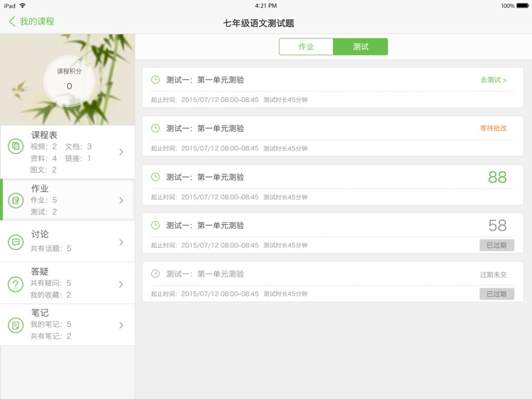Tap the page title 七年级语文测试题
This screenshot has width=532, height=399.
[x=258, y=23]
